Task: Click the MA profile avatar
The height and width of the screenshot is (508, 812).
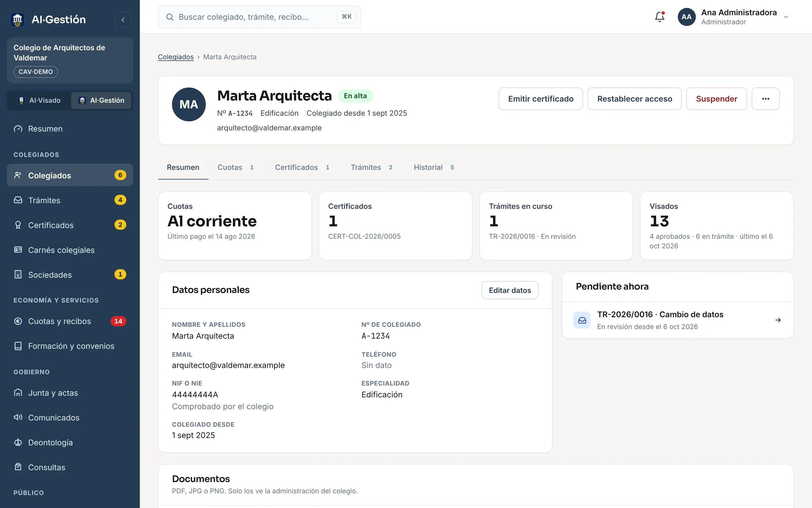Action: (x=189, y=104)
